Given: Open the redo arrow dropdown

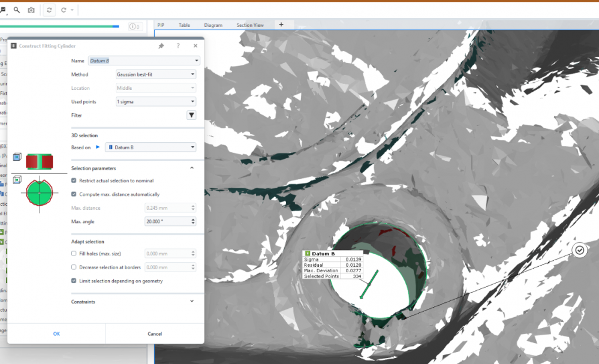Looking at the screenshot, I should click(x=72, y=10).
